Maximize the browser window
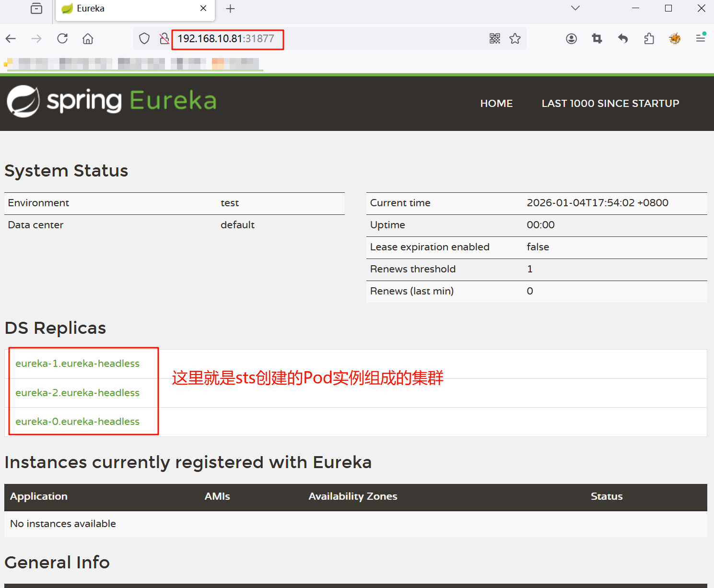 tap(668, 8)
